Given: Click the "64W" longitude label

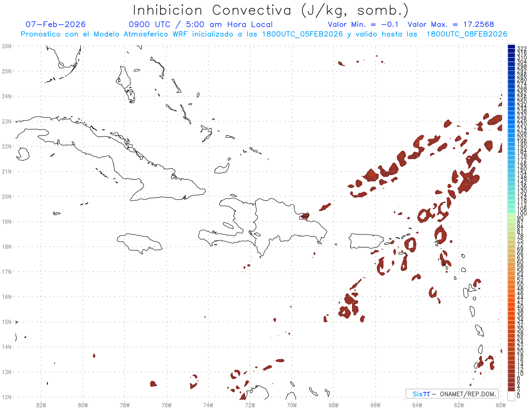Looking at the screenshot, I should tap(417, 405).
